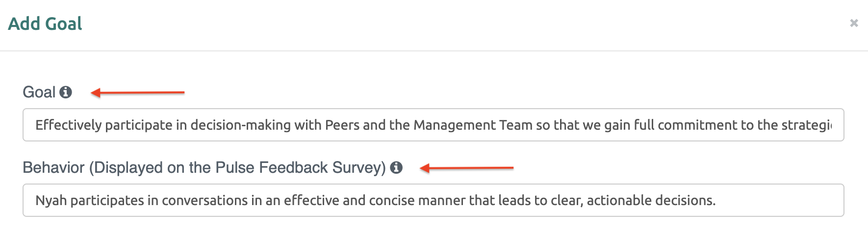Click the info icon next to Goal
Image resolution: width=868 pixels, height=232 pixels.
pyautogui.click(x=66, y=92)
